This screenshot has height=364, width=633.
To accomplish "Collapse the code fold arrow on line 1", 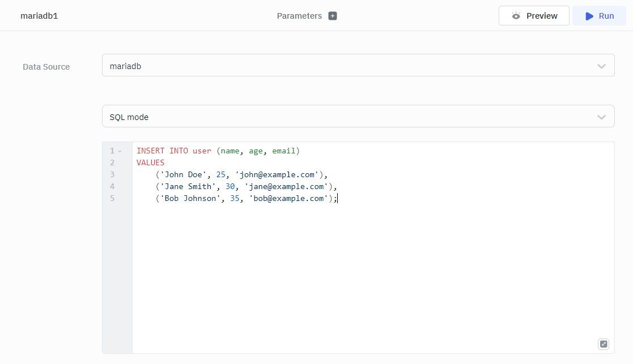I will pyautogui.click(x=120, y=151).
